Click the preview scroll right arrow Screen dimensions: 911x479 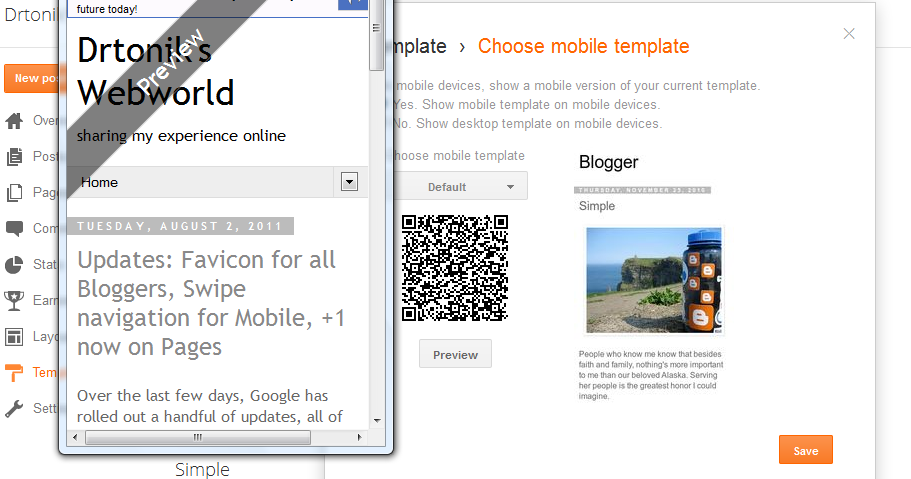pyautogui.click(x=360, y=437)
